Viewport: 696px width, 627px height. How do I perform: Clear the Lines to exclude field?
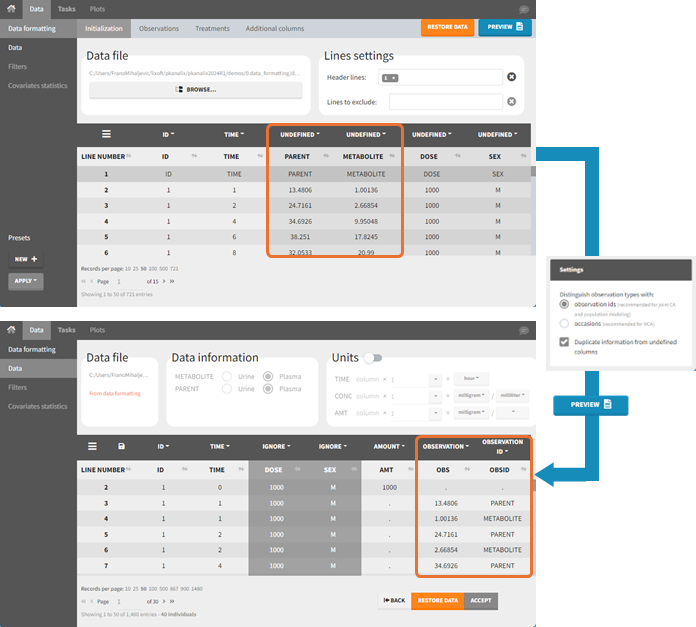(x=511, y=101)
